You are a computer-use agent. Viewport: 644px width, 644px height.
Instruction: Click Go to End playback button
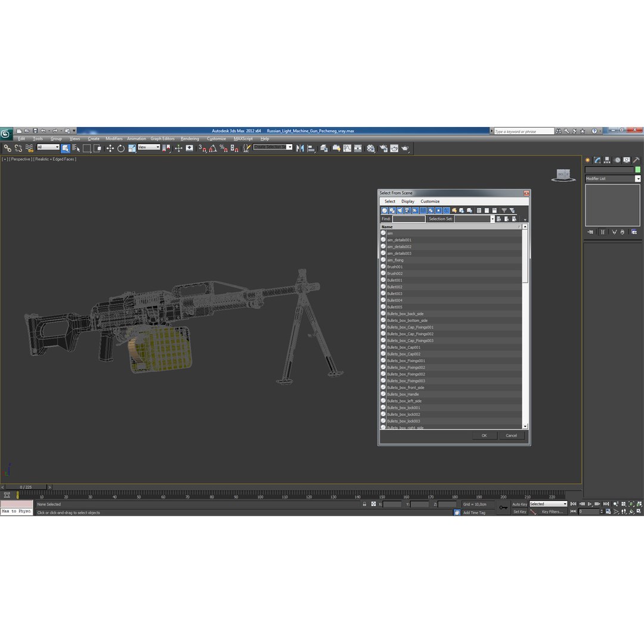[x=606, y=504]
